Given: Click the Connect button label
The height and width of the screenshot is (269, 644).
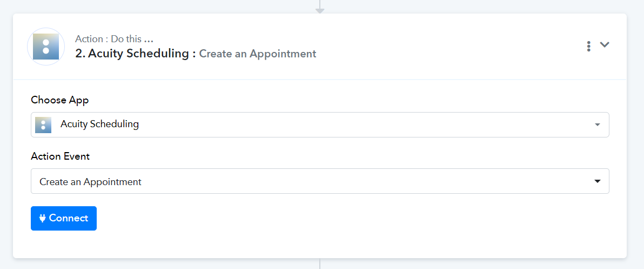Looking at the screenshot, I should 69,219.
